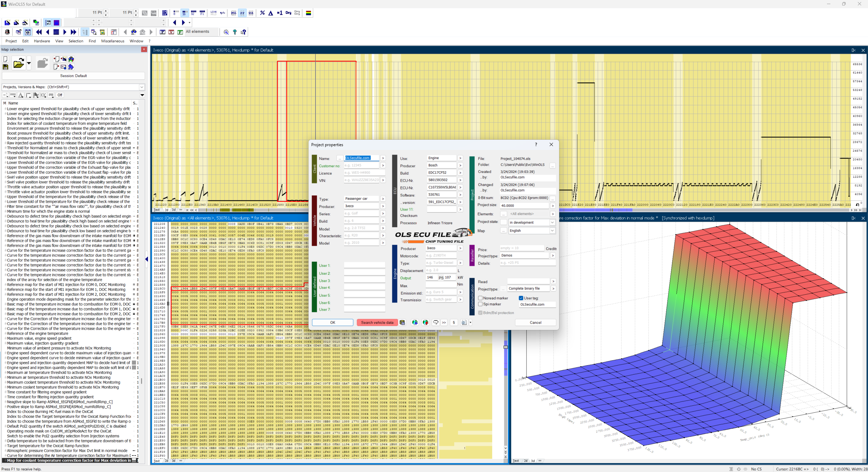Open the dropdown arrow beside open-folder button
This screenshot has width=868, height=472.
pos(29,63)
